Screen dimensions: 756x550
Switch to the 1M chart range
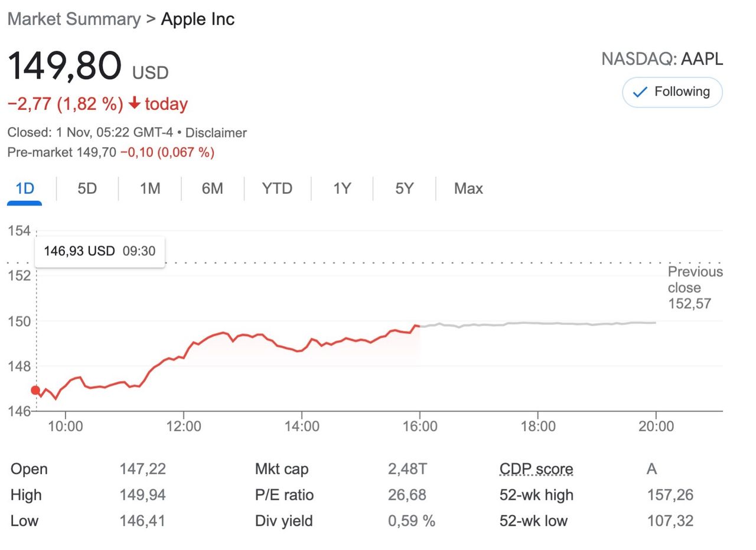tap(150, 188)
